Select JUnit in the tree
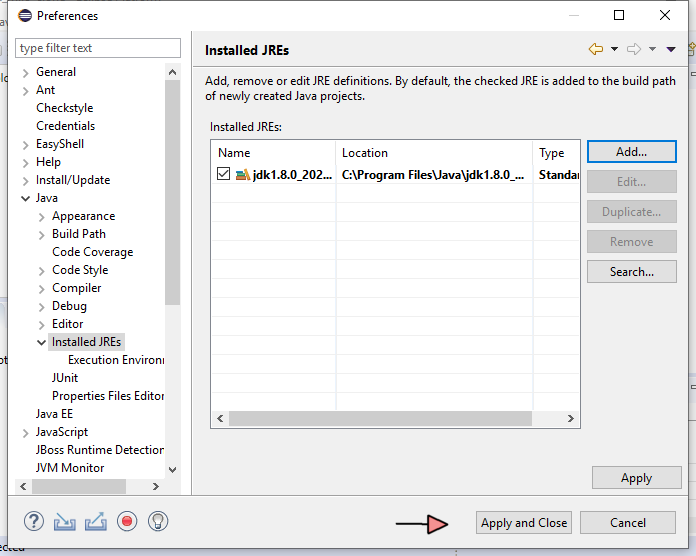Image resolution: width=696 pixels, height=556 pixels. tap(65, 378)
